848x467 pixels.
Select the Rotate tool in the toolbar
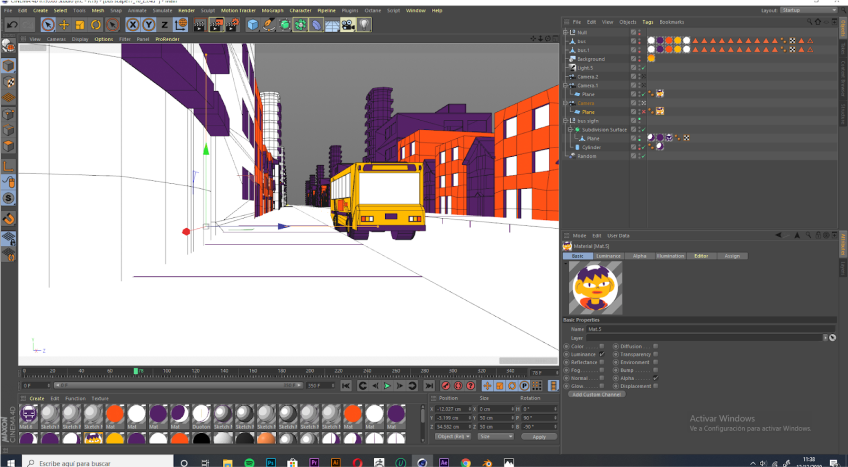click(96, 24)
